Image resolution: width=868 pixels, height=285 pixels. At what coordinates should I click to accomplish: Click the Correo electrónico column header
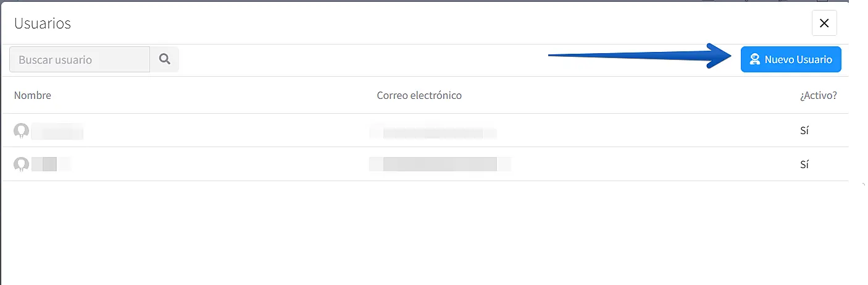pyautogui.click(x=419, y=95)
